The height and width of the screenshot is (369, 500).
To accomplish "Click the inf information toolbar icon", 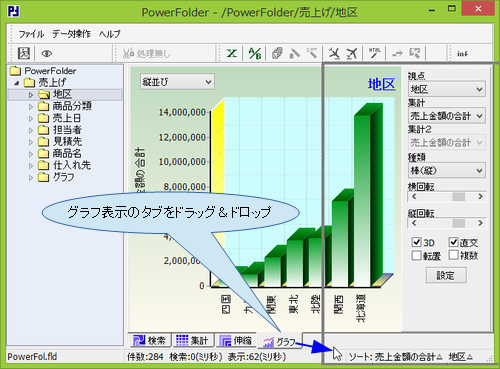I will click(462, 54).
